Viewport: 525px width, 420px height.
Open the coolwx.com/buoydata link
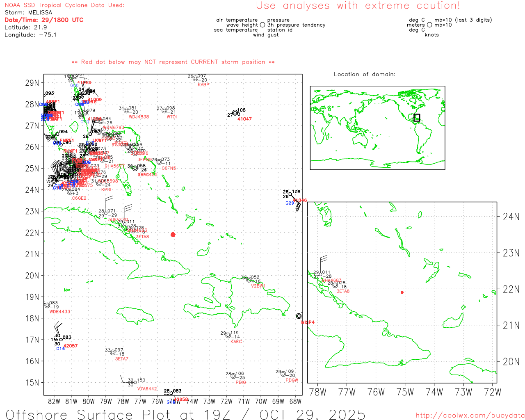pyautogui.click(x=470, y=415)
